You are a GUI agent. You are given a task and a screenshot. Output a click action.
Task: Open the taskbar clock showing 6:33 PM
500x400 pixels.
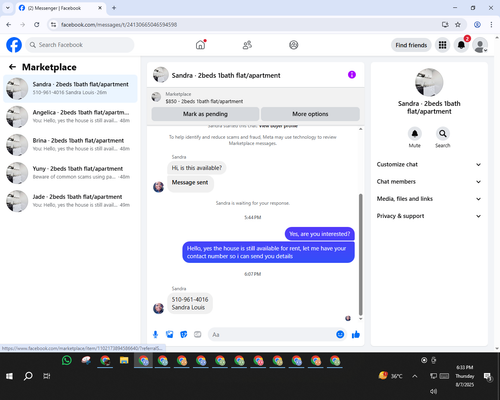(465, 376)
